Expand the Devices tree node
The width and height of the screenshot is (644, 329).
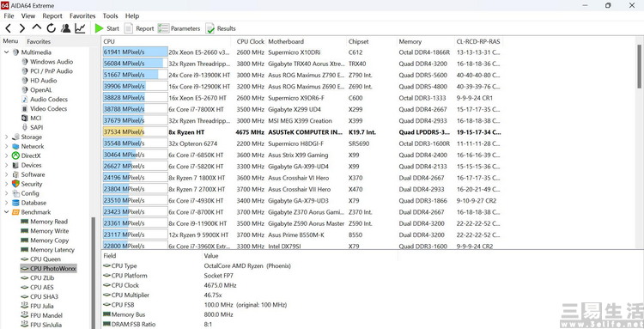pyautogui.click(x=6, y=165)
